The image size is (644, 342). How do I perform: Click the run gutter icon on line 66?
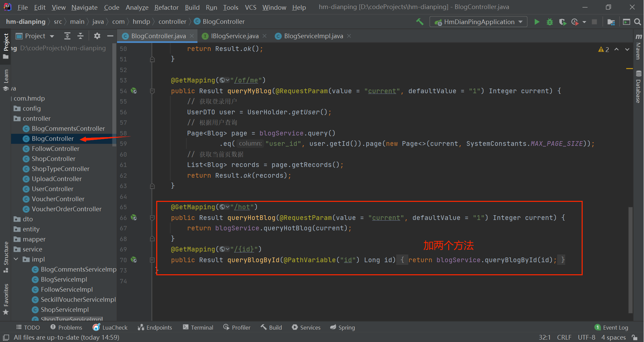pos(134,218)
